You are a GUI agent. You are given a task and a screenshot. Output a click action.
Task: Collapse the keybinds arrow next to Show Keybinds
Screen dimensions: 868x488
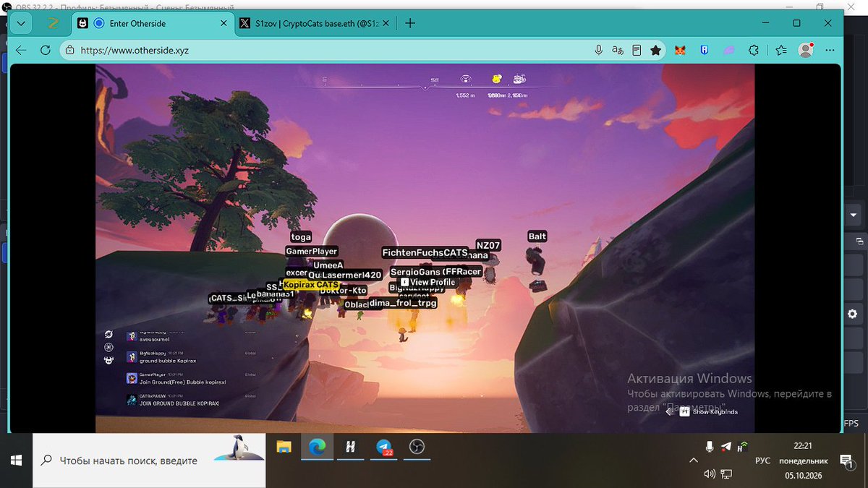pos(670,411)
